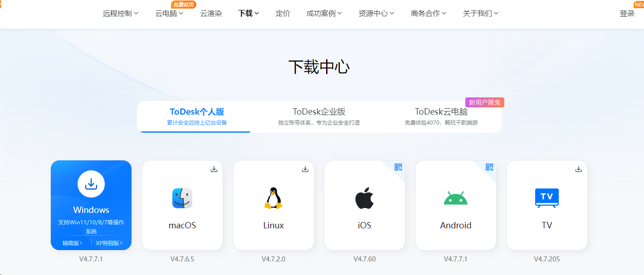Image resolution: width=644 pixels, height=275 pixels.
Task: Click the Linux version V4.7.2.0
Action: click(x=273, y=259)
